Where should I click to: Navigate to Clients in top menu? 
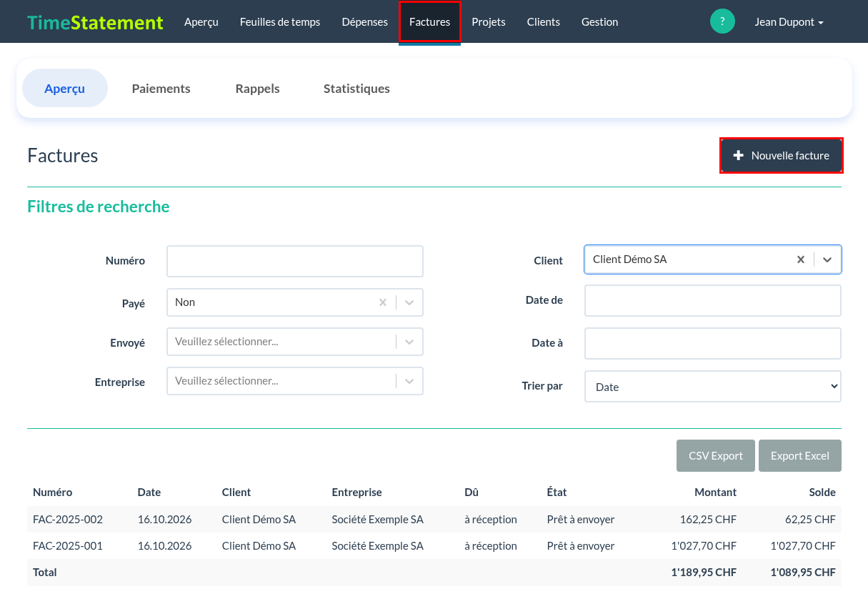tap(544, 22)
